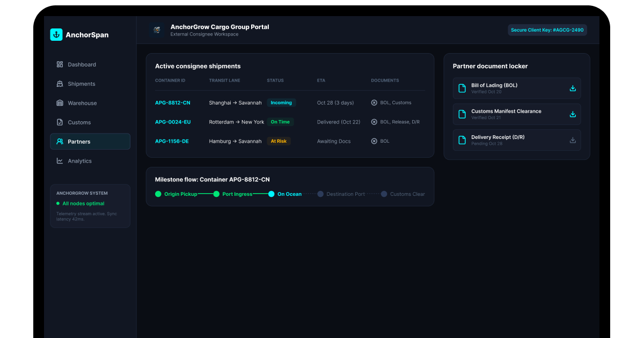This screenshot has height=338, width=644.
Task: Click the documents icon beside BOL, Release, D/R
Action: click(374, 122)
